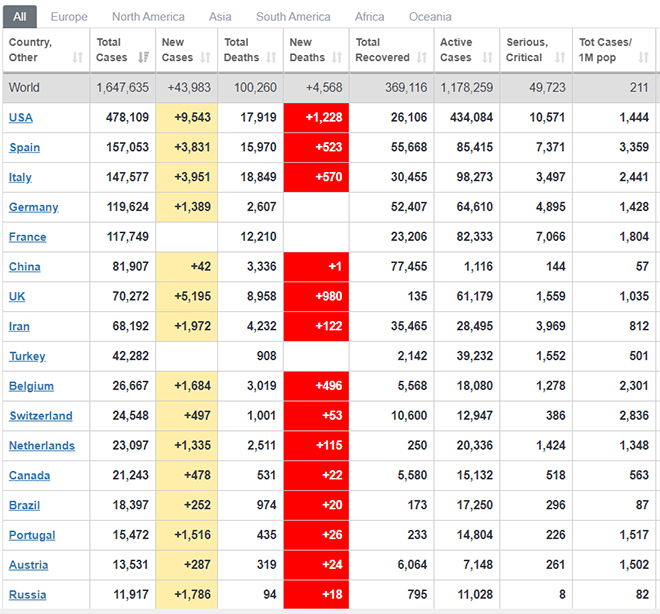Click USA's red +1,228 new deaths cell
Viewport: 660px width, 614px height.
pyautogui.click(x=316, y=117)
